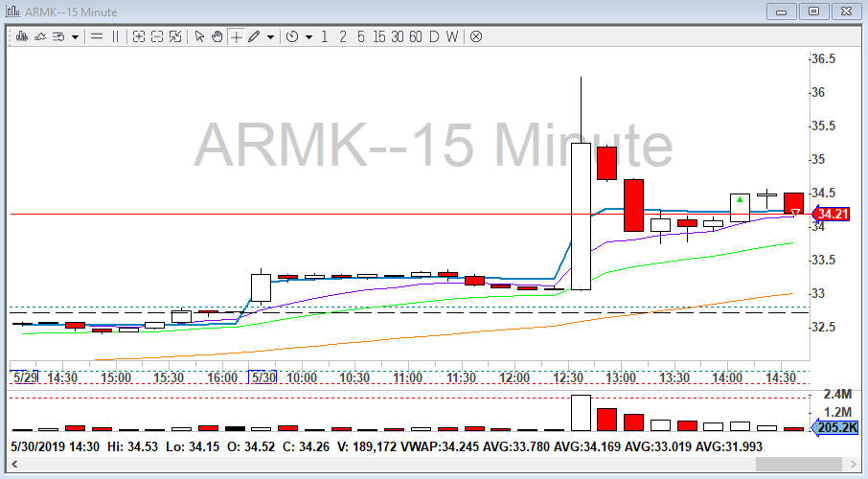The height and width of the screenshot is (479, 868).
Task: Select the pencil drawing tool
Action: pyautogui.click(x=254, y=36)
